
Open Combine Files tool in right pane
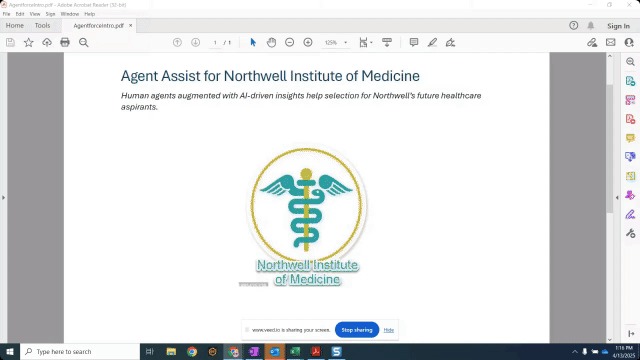(x=630, y=157)
